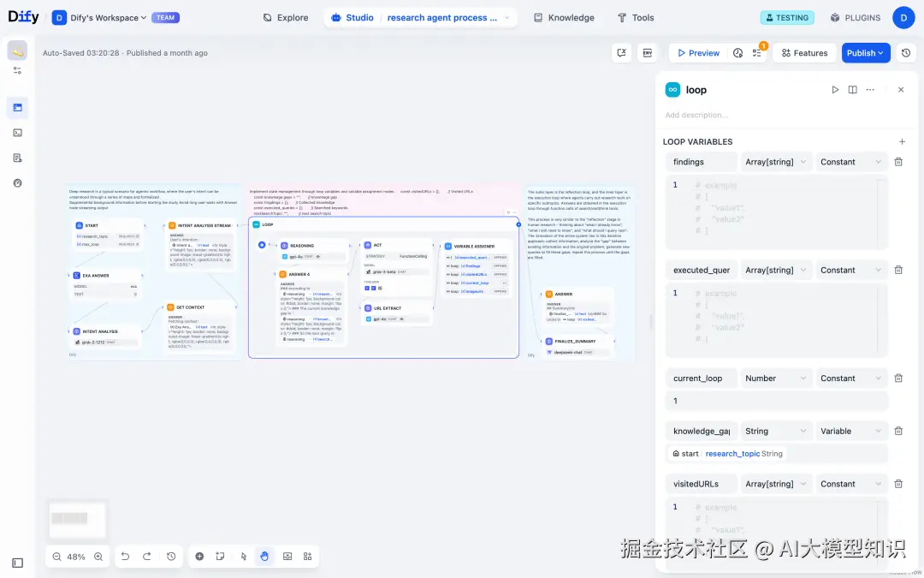Add a note icon in bottom toolbar
Screen dimensions: 924x578
[x=220, y=557]
